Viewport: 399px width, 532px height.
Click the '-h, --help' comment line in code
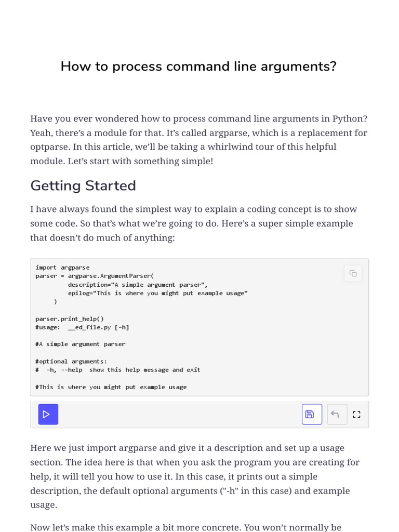point(118,370)
